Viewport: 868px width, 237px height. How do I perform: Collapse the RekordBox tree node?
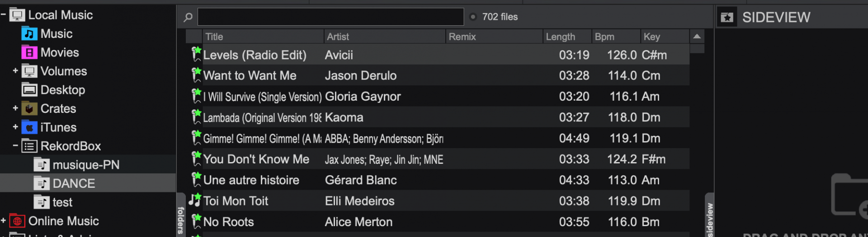[x=15, y=145]
